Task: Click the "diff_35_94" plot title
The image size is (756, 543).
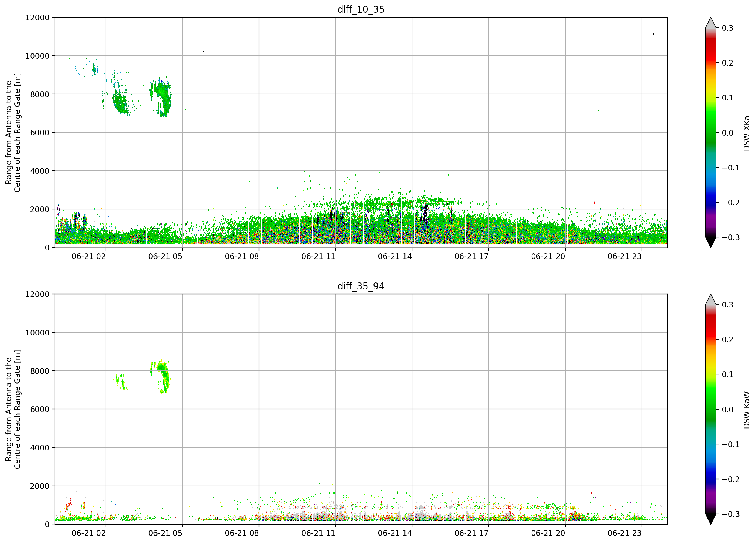Action: pos(361,286)
